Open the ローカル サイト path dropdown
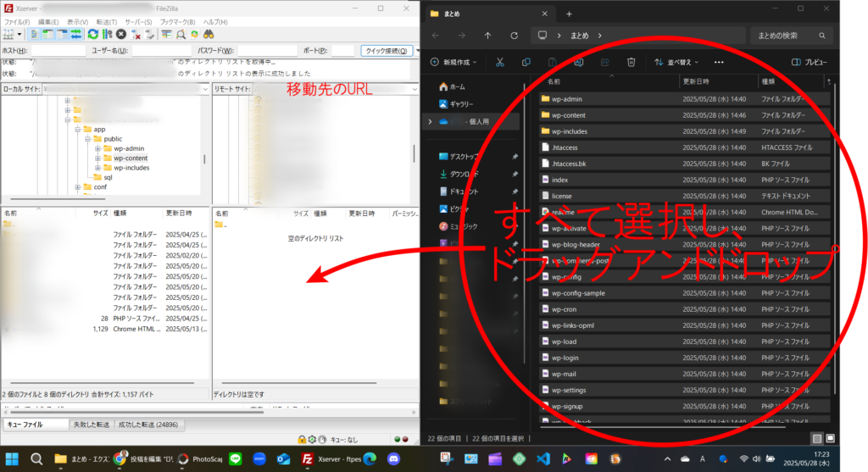This screenshot has width=868, height=472. click(x=205, y=89)
